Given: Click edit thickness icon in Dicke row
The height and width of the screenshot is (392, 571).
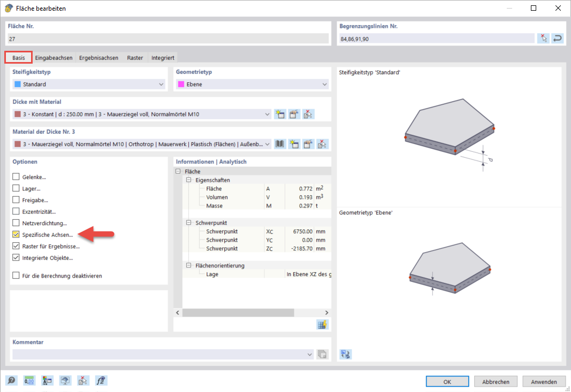Looking at the screenshot, I should (x=294, y=114).
